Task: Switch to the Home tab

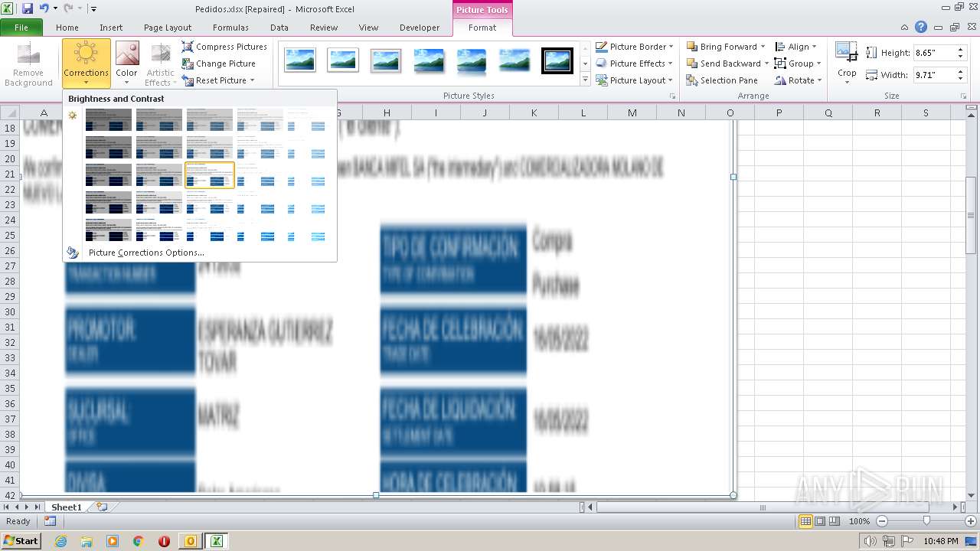Action: pos(67,28)
